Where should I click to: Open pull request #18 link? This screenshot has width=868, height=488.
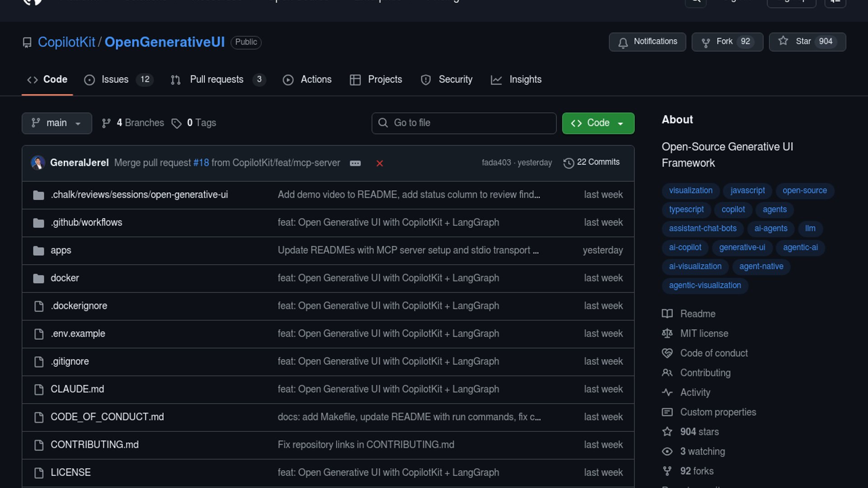[x=201, y=163]
